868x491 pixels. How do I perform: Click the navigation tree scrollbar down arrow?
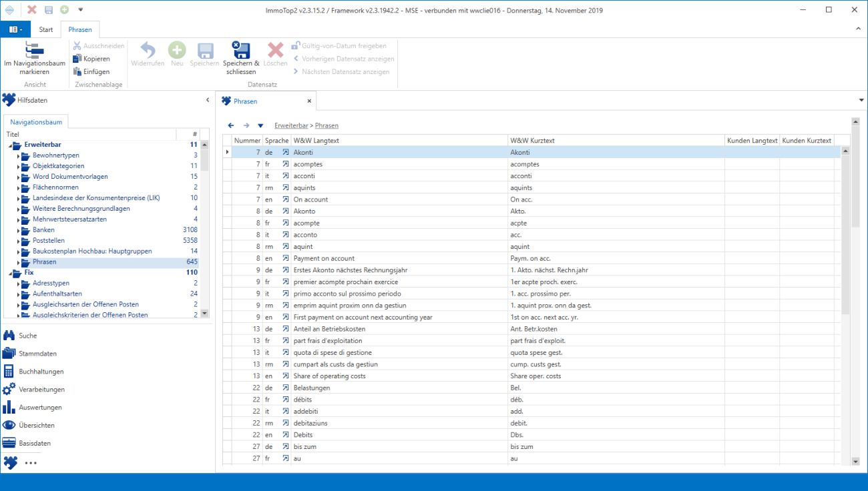click(204, 314)
